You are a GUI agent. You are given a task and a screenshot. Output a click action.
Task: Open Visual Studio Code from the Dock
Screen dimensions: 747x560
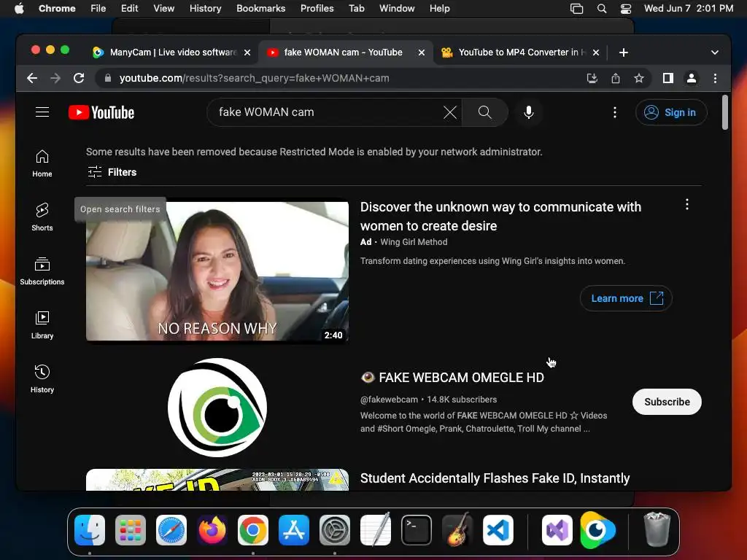point(498,530)
